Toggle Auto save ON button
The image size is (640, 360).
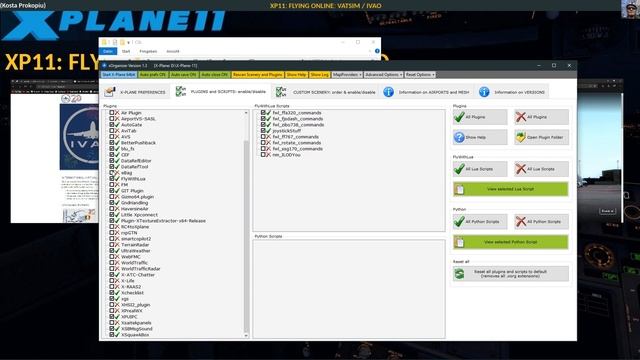(x=183, y=75)
